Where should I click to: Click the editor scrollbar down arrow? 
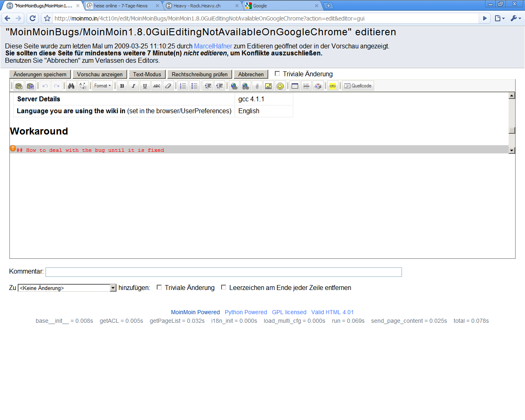pos(512,151)
